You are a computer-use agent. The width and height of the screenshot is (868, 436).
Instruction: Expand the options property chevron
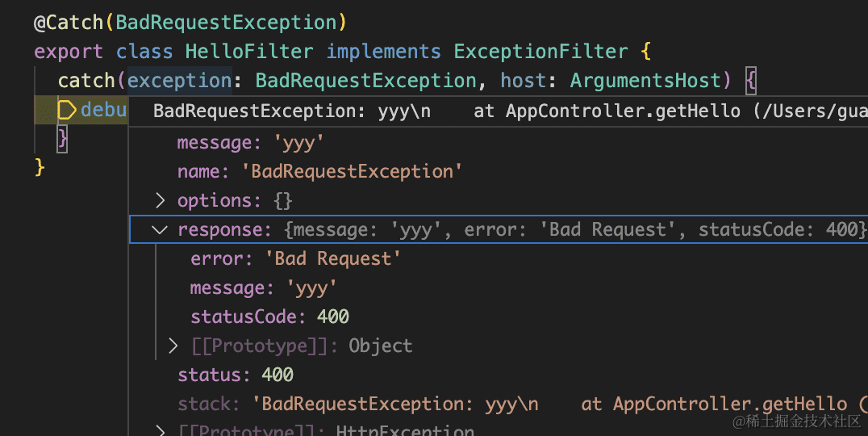tap(160, 200)
